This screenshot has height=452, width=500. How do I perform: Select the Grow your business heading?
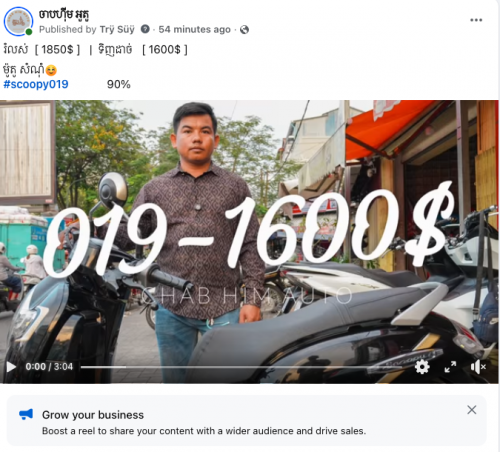[93, 415]
